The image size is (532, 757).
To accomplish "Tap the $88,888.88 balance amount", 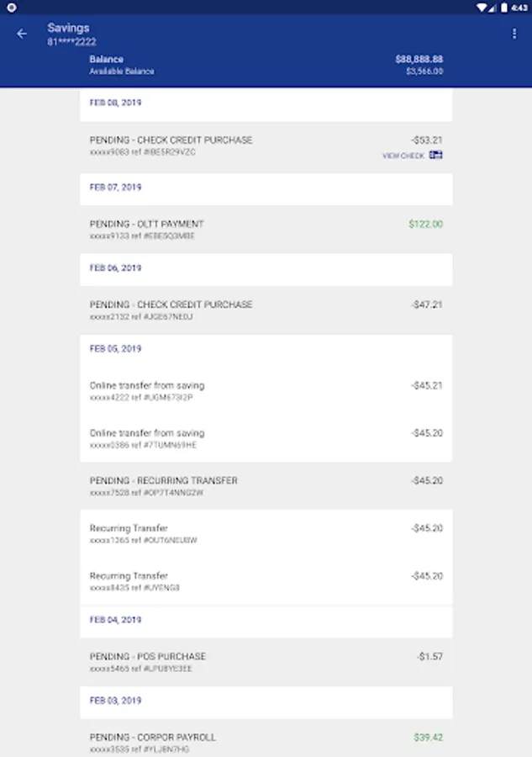I will click(x=419, y=59).
